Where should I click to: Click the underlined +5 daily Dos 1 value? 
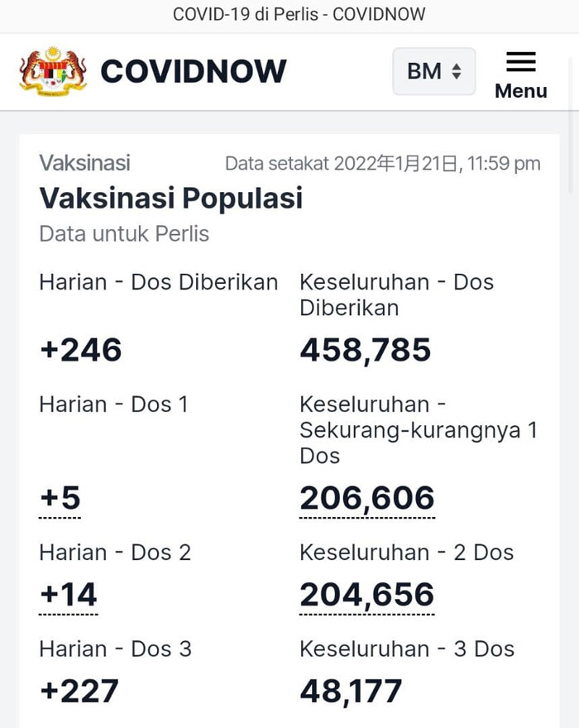(60, 498)
